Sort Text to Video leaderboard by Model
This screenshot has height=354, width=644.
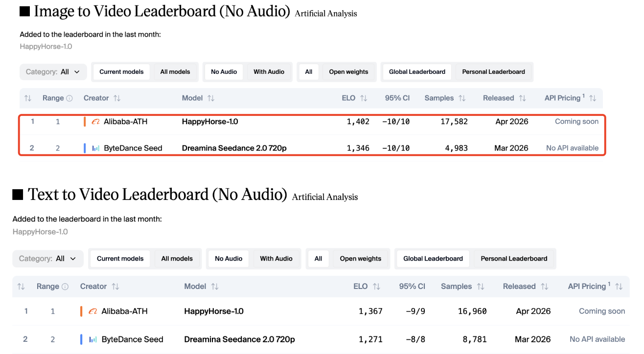215,287
